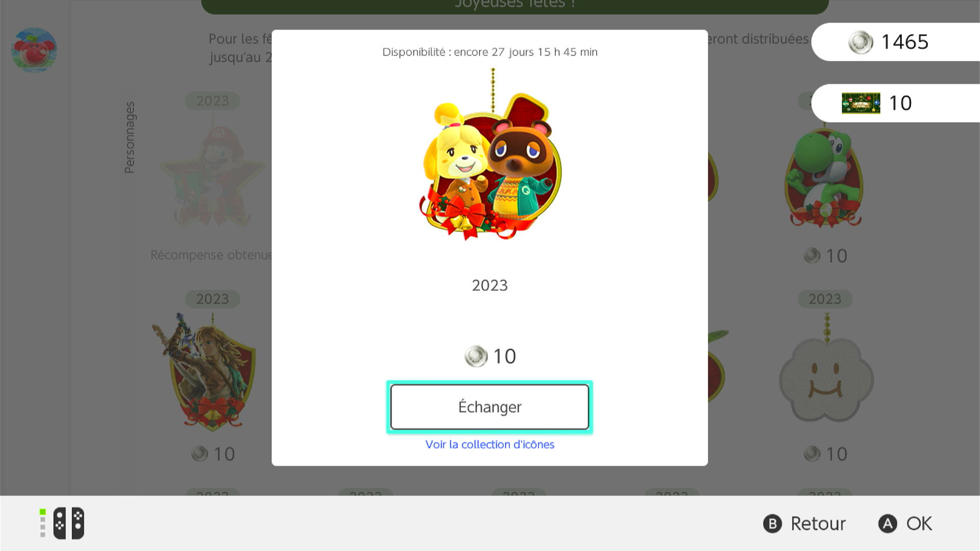Click the Disponibilité remaining time text
Viewport: 980px width, 551px height.
[489, 52]
